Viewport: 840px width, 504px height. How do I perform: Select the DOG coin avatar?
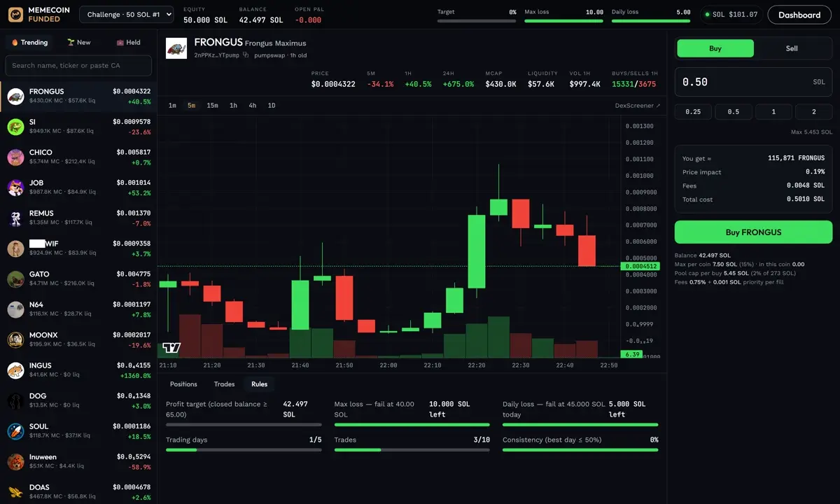tap(15, 401)
